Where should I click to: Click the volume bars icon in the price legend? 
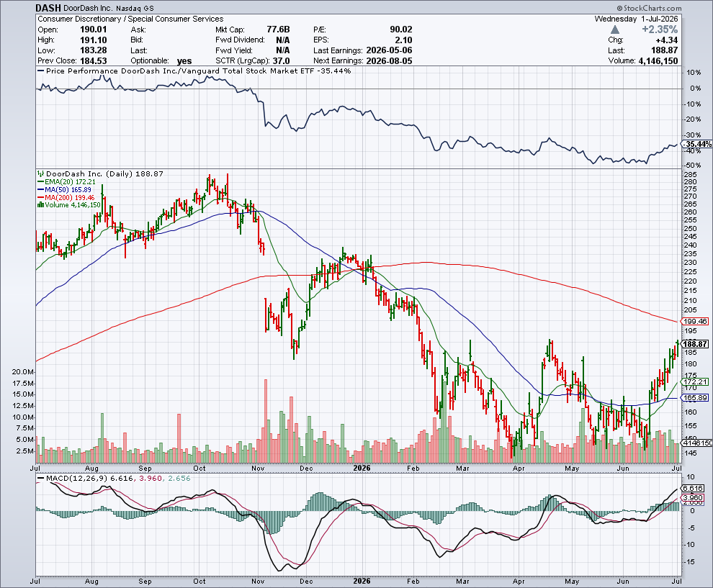[x=40, y=205]
